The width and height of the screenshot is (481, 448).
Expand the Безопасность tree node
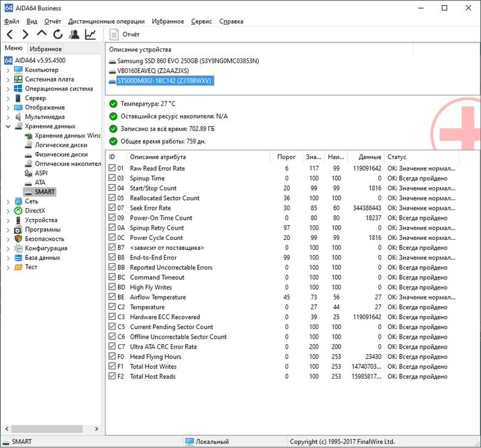coord(8,239)
